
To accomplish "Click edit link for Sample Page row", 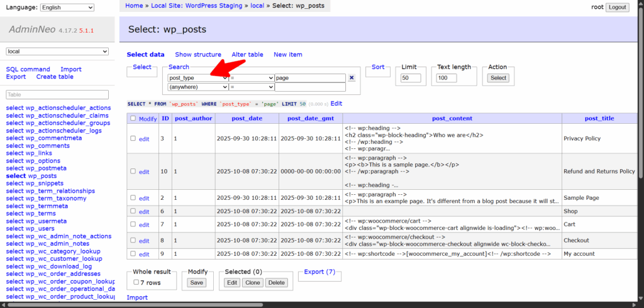I will pos(144,198).
